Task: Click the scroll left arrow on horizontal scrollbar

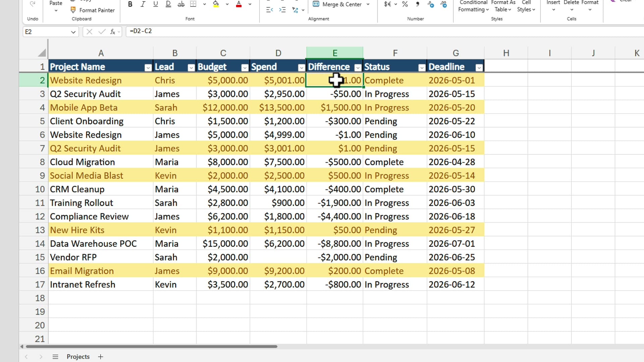Action: (x=22, y=346)
